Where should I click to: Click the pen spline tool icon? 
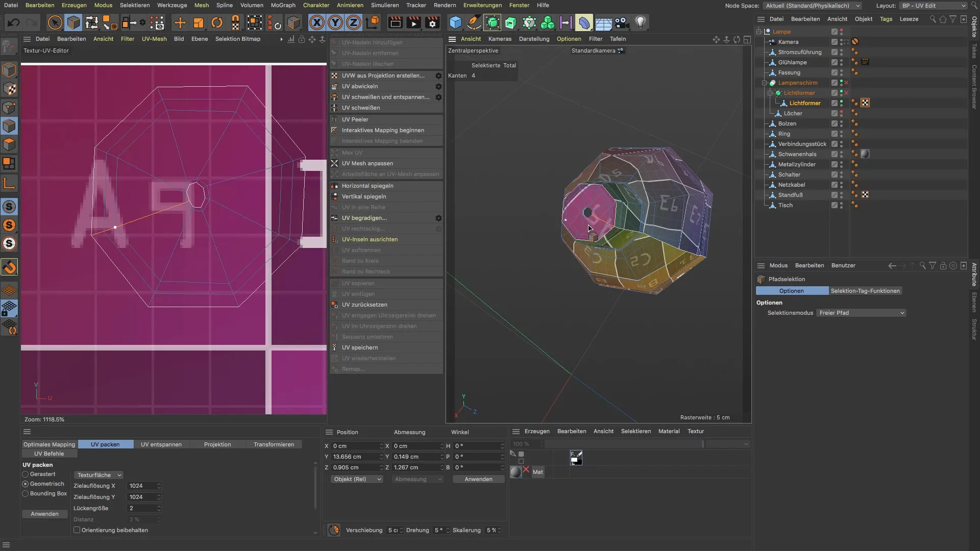pos(474,22)
